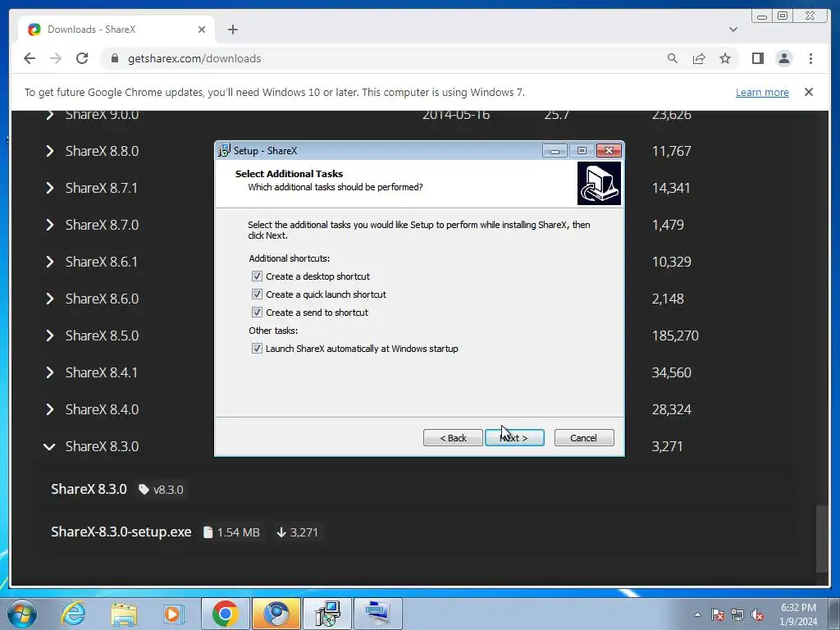Open the ShareX 8.3.0 release heading link
This screenshot has width=840, height=630.
(x=89, y=489)
